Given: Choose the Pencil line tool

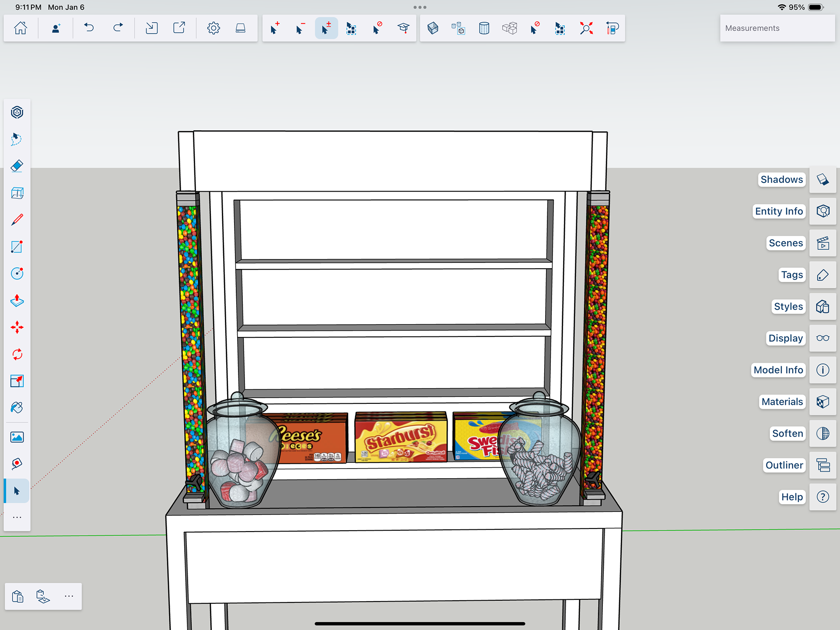Looking at the screenshot, I should (17, 220).
